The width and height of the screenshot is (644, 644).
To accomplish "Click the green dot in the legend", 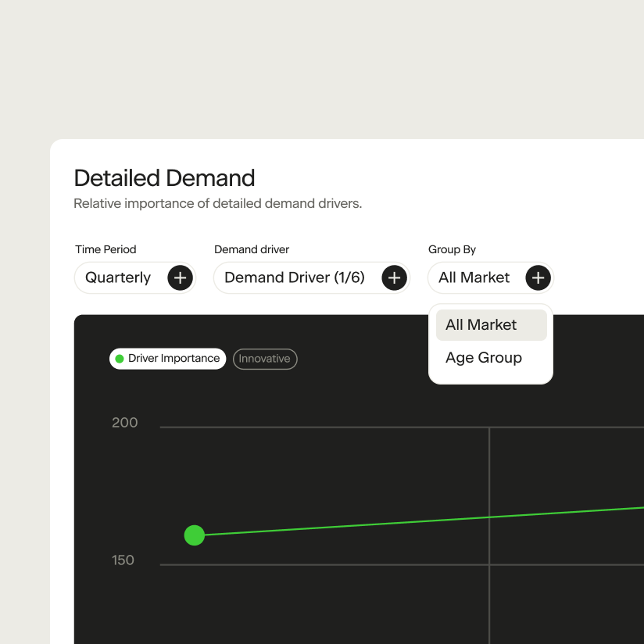I will (120, 359).
